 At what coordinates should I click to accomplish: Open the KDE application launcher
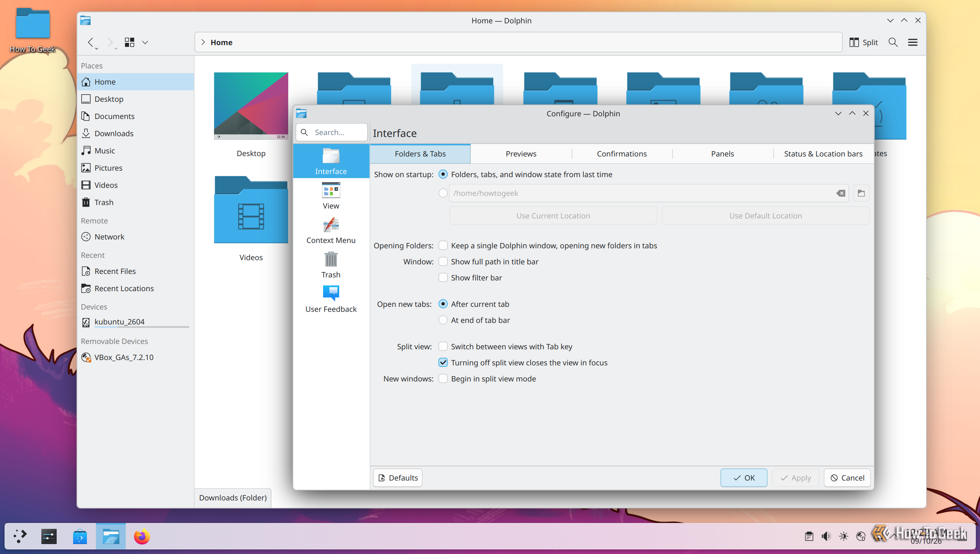20,536
